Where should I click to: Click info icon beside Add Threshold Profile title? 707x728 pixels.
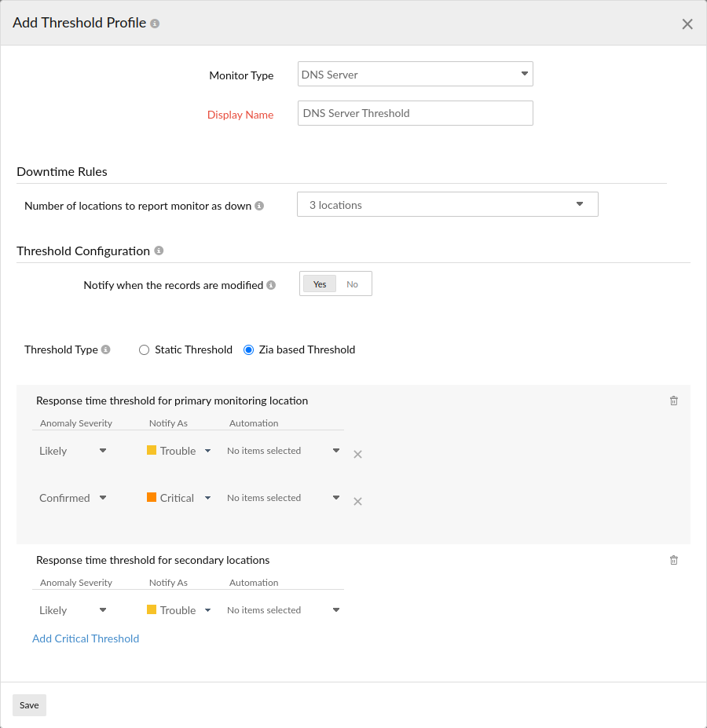point(155,24)
